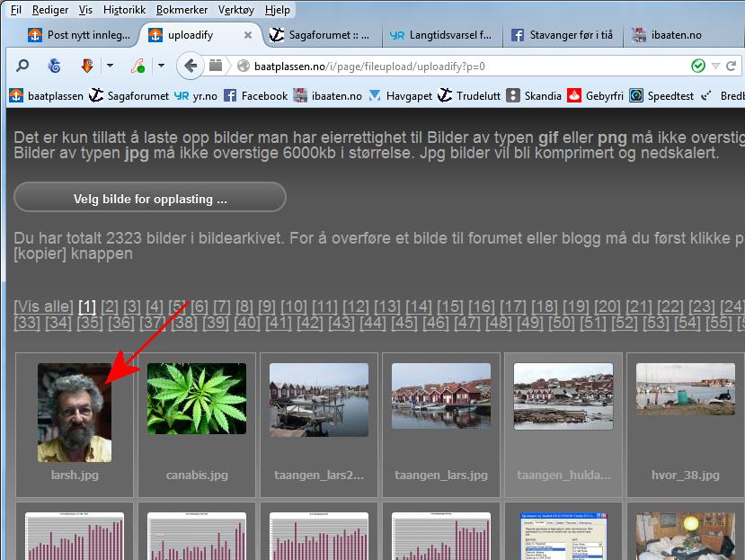Click the green checkmark icon in address bar

[698, 67]
